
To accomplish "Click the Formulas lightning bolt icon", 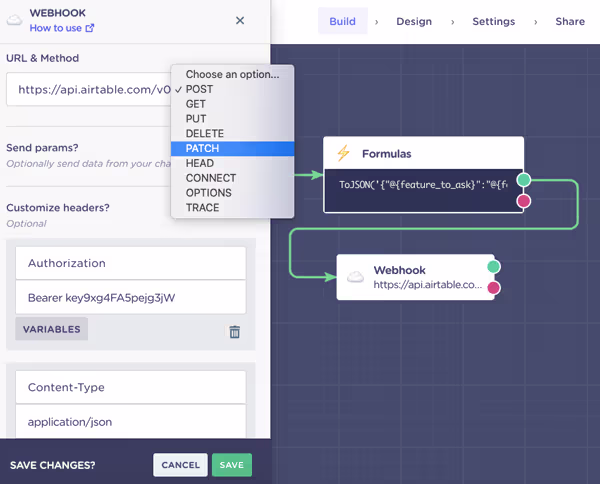I will [343, 153].
